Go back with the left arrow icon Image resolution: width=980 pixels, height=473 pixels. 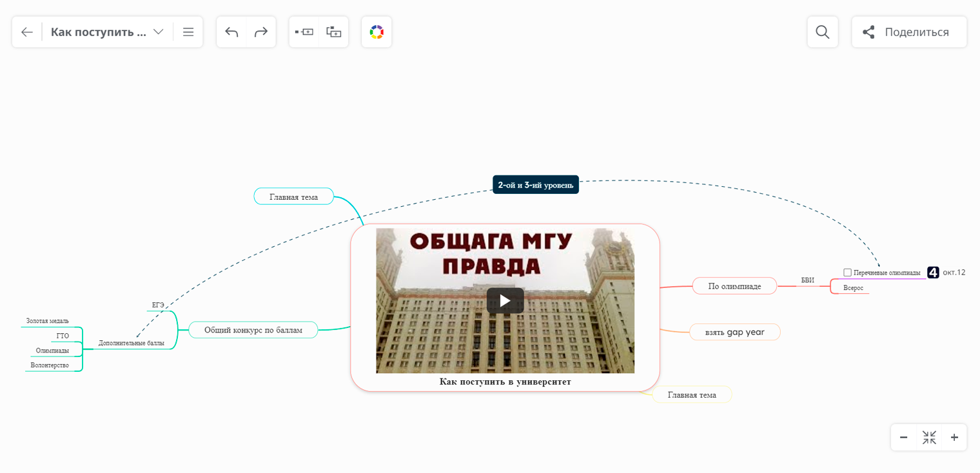tap(26, 32)
